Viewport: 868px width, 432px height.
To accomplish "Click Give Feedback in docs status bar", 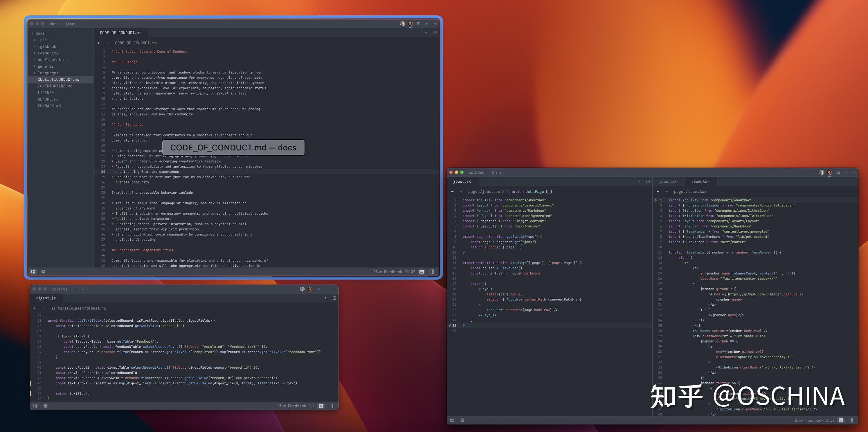I will (388, 272).
